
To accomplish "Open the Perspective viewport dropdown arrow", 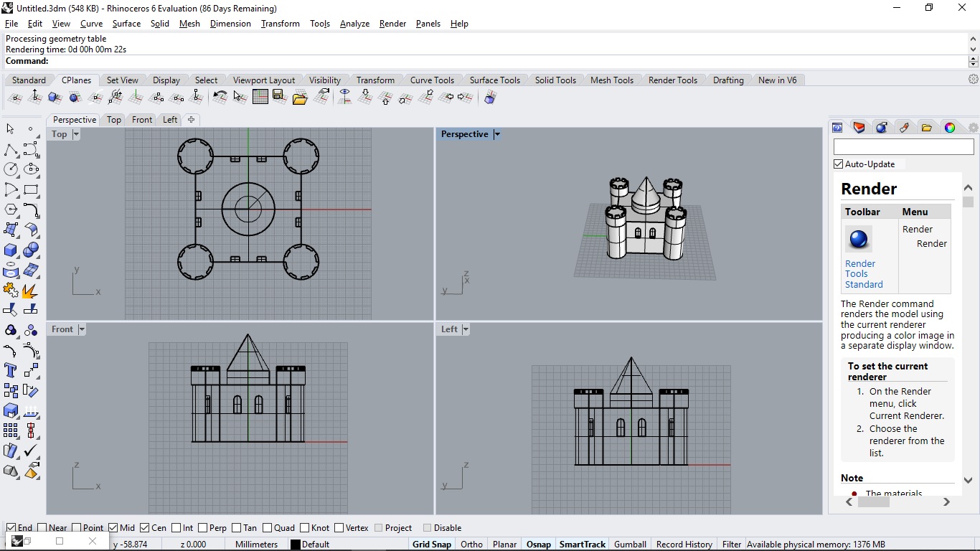I will [x=496, y=134].
